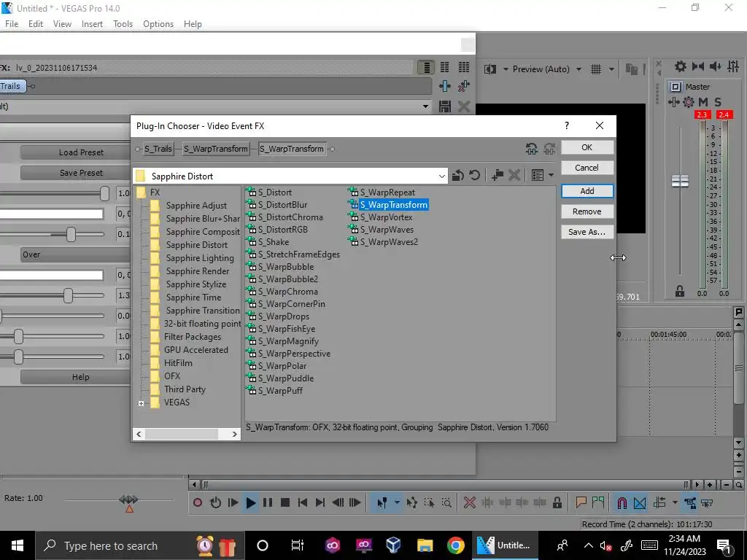
Task: Click Dim Output speaker icon
Action: coord(716,66)
